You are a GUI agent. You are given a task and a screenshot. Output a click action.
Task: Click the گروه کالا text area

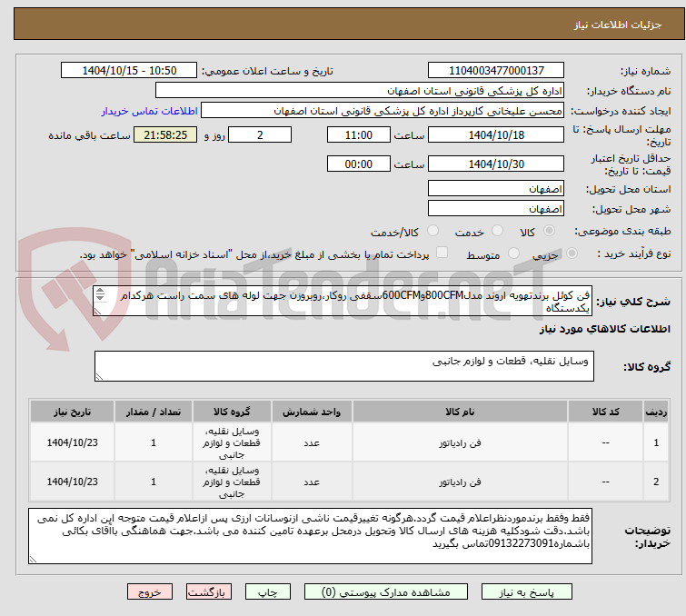(343, 366)
